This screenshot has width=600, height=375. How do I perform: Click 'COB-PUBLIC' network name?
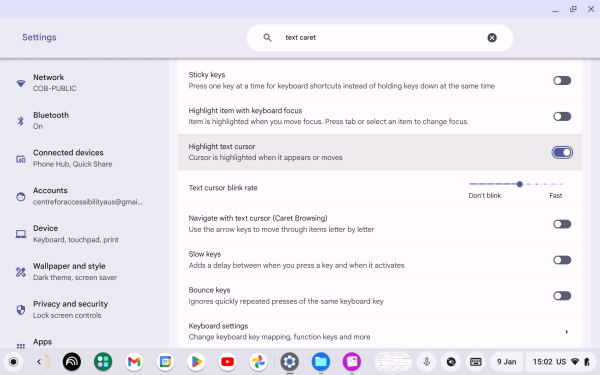(54, 88)
